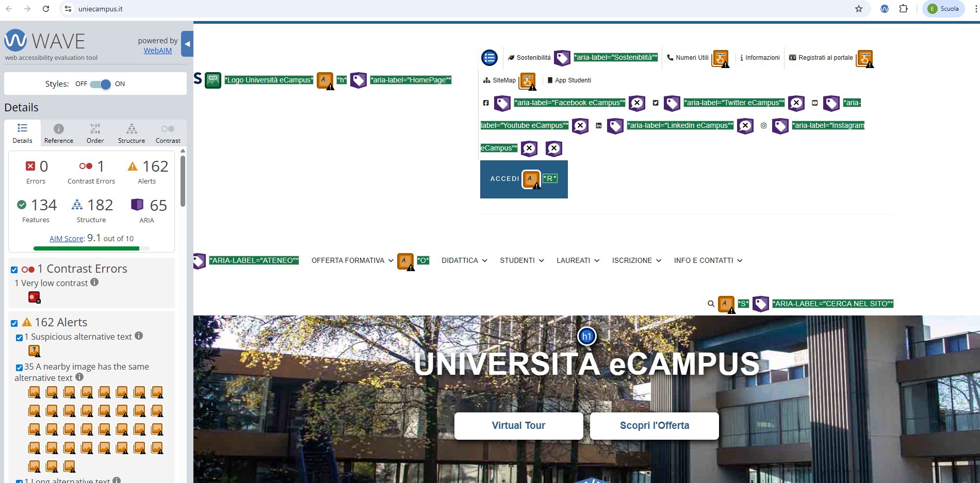980x483 pixels.
Task: Click the Instagram eCampus icon
Action: click(x=764, y=126)
